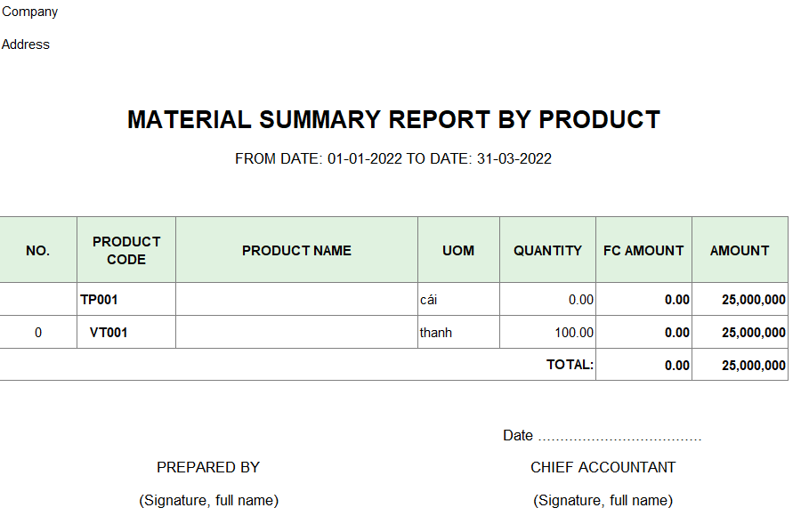Click the date range line under the title
809x532 pixels.
tap(393, 158)
